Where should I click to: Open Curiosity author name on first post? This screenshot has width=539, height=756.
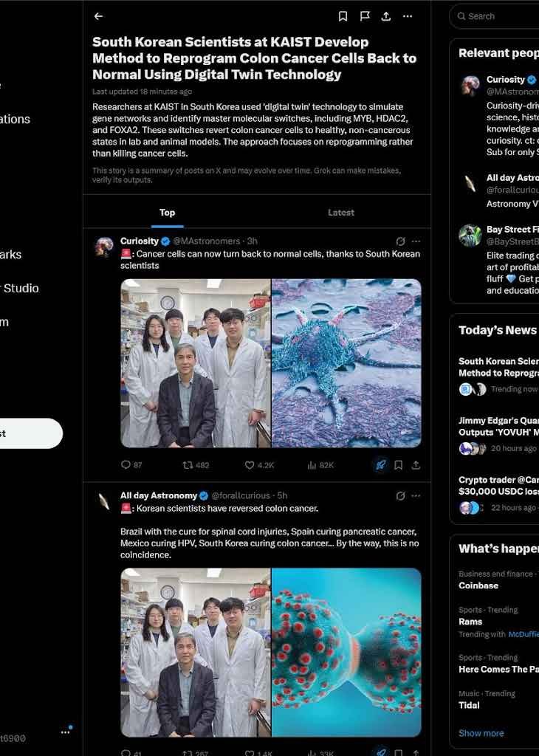click(x=140, y=241)
